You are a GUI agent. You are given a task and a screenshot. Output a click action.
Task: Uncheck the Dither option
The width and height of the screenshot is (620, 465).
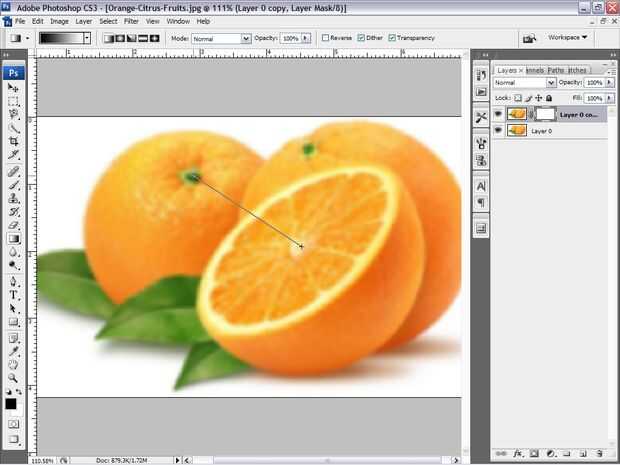pyautogui.click(x=361, y=38)
